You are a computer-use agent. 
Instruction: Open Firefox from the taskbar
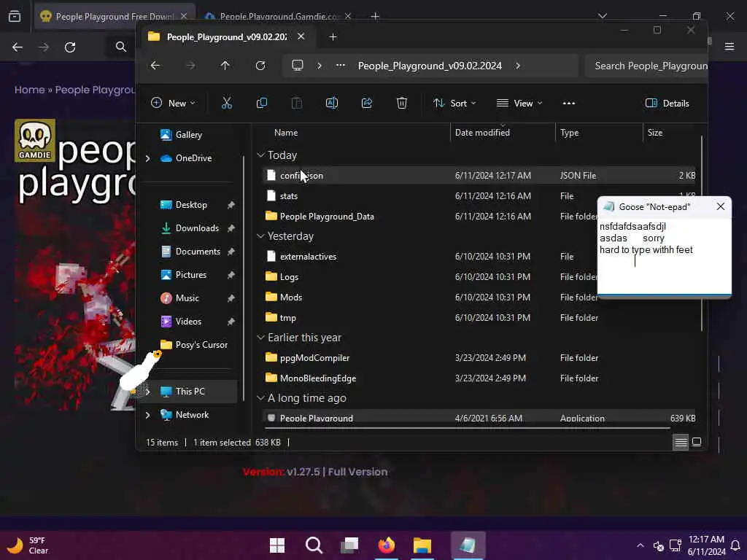[387, 545]
